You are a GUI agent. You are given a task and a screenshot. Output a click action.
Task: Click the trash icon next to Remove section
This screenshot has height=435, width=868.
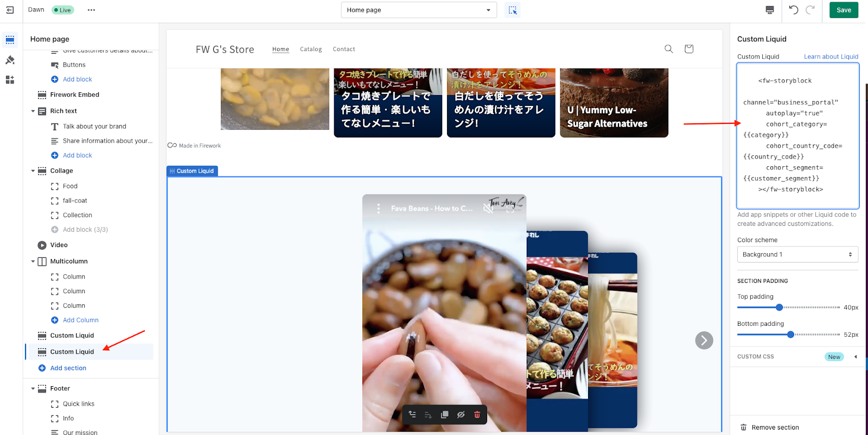pos(744,427)
